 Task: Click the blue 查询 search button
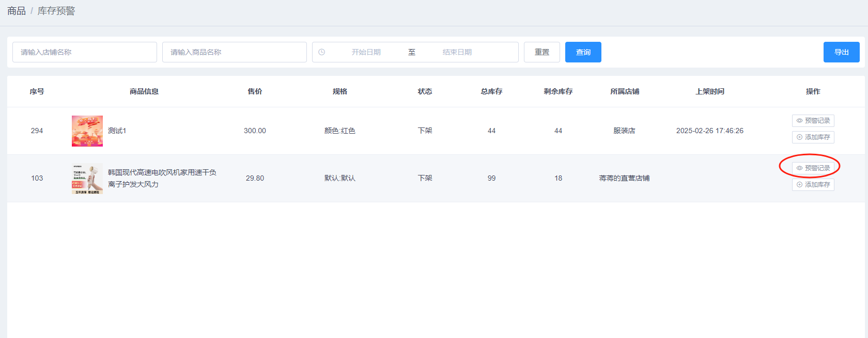coord(583,52)
